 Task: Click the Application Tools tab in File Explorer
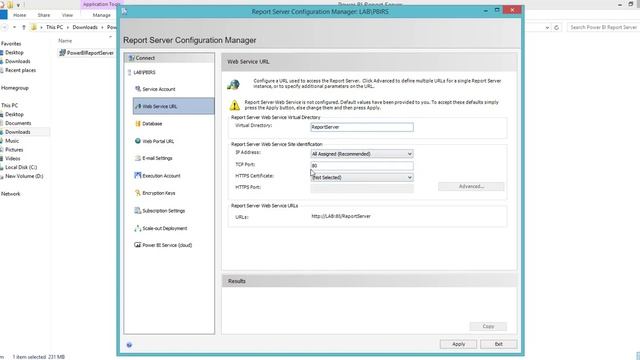pos(101,4)
